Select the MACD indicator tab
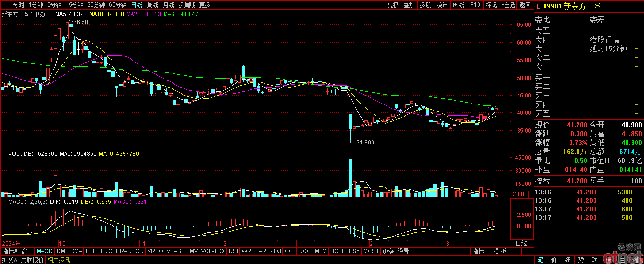The image size is (644, 264). 45,251
